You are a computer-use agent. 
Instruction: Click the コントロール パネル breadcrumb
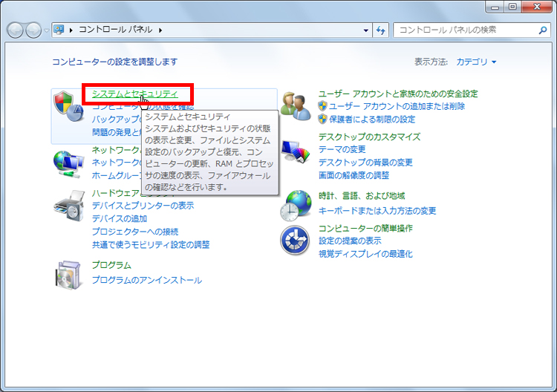[x=115, y=30]
